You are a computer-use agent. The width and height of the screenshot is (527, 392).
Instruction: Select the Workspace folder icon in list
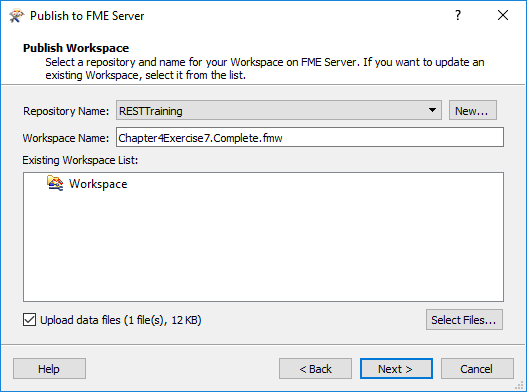pyautogui.click(x=55, y=183)
